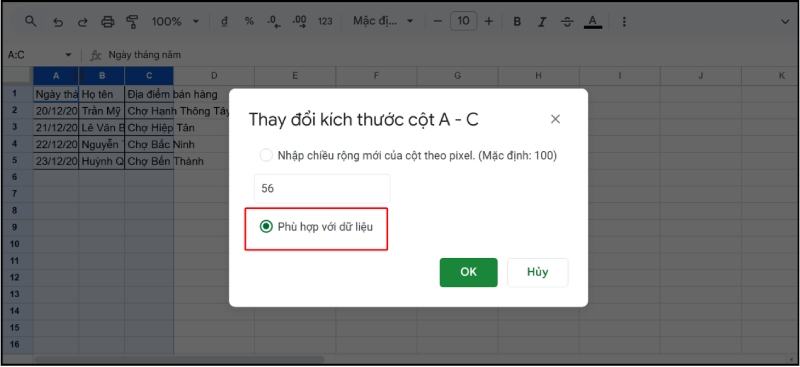Increase decimal places icon
The image size is (800, 367).
pyautogui.click(x=299, y=21)
